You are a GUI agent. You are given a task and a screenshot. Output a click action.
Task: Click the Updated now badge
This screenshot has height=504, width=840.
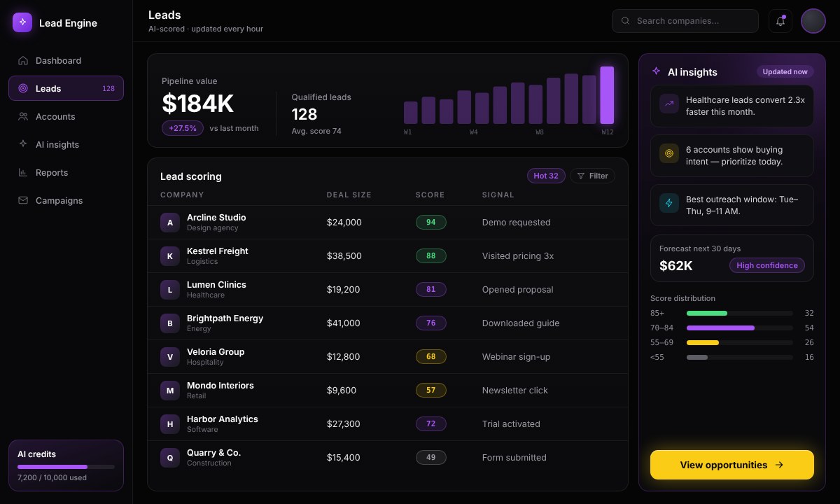click(x=785, y=71)
